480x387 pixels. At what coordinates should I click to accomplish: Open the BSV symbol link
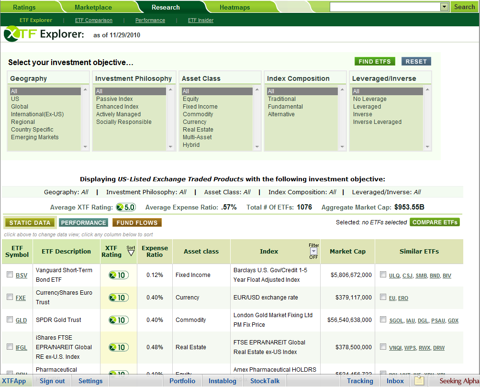coord(21,276)
